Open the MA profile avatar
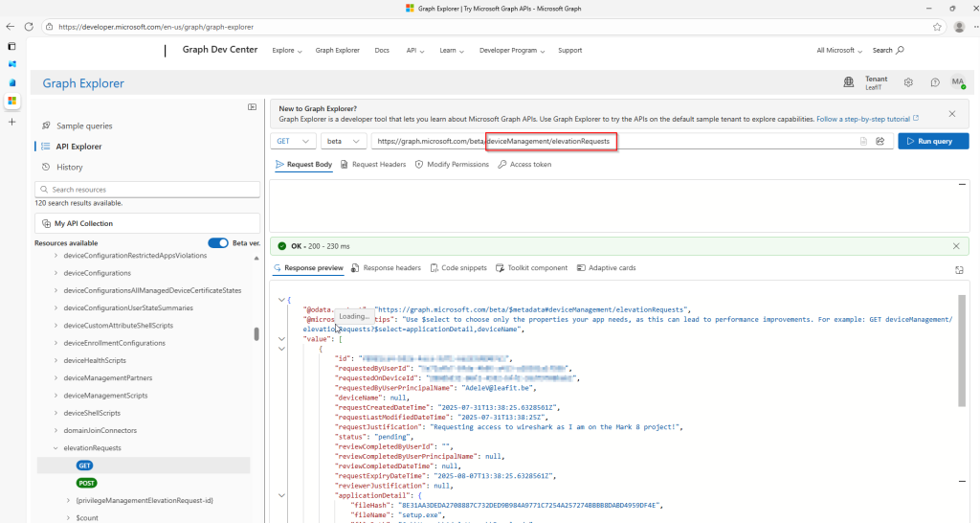The width and height of the screenshot is (980, 523). point(958,82)
